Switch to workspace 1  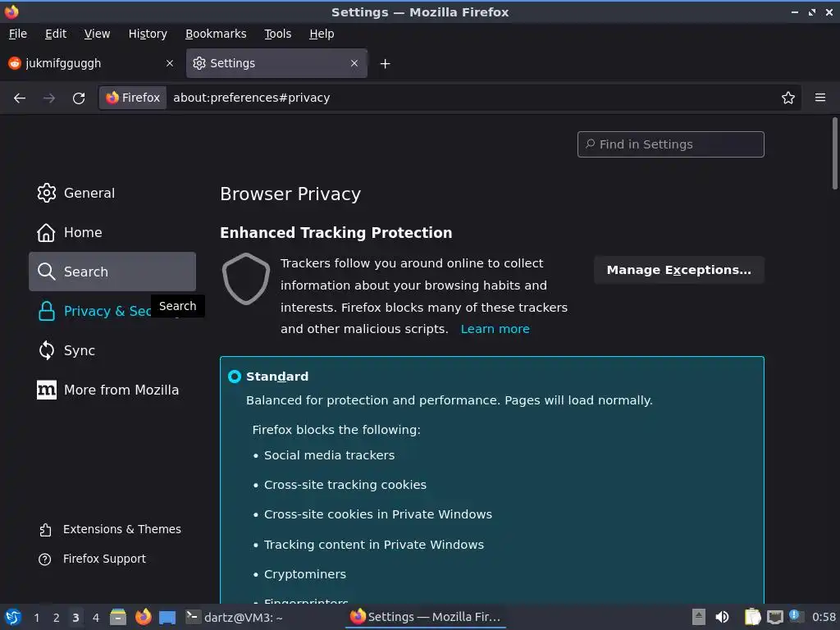(36, 618)
